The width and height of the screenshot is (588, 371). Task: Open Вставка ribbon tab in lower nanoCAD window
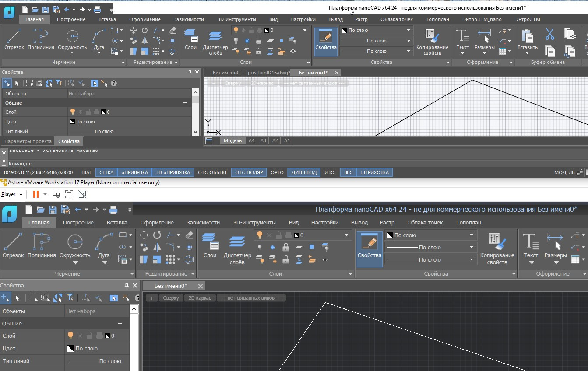pyautogui.click(x=117, y=222)
